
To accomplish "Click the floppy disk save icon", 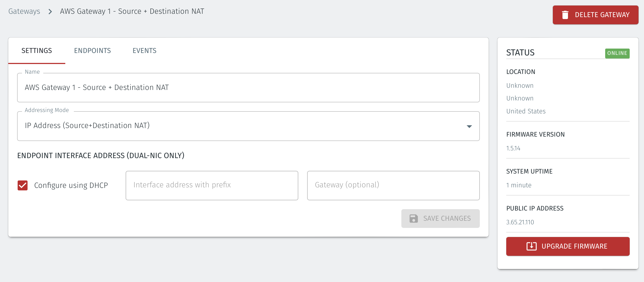I will (413, 219).
